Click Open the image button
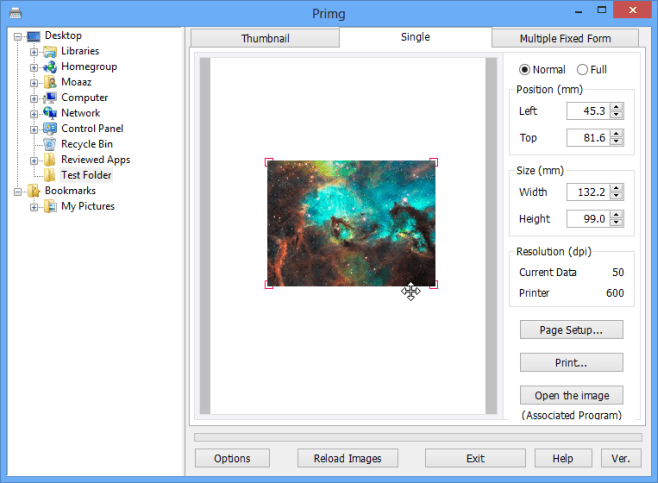Viewport: 658px width, 483px height. tap(572, 395)
